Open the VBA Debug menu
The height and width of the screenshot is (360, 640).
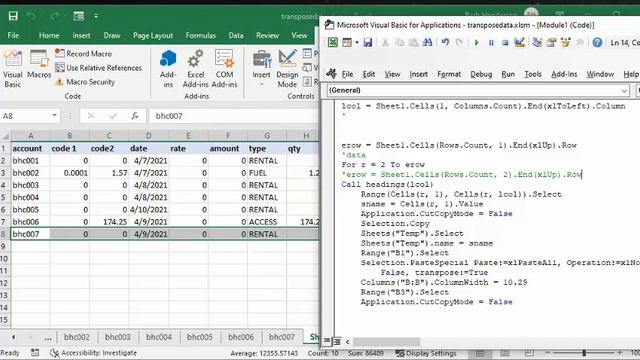[x=481, y=74]
